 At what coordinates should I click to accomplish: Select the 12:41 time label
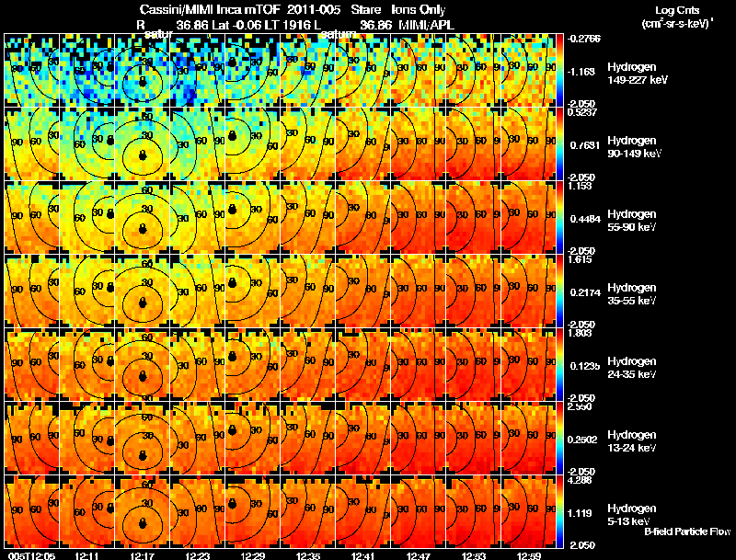click(x=363, y=555)
